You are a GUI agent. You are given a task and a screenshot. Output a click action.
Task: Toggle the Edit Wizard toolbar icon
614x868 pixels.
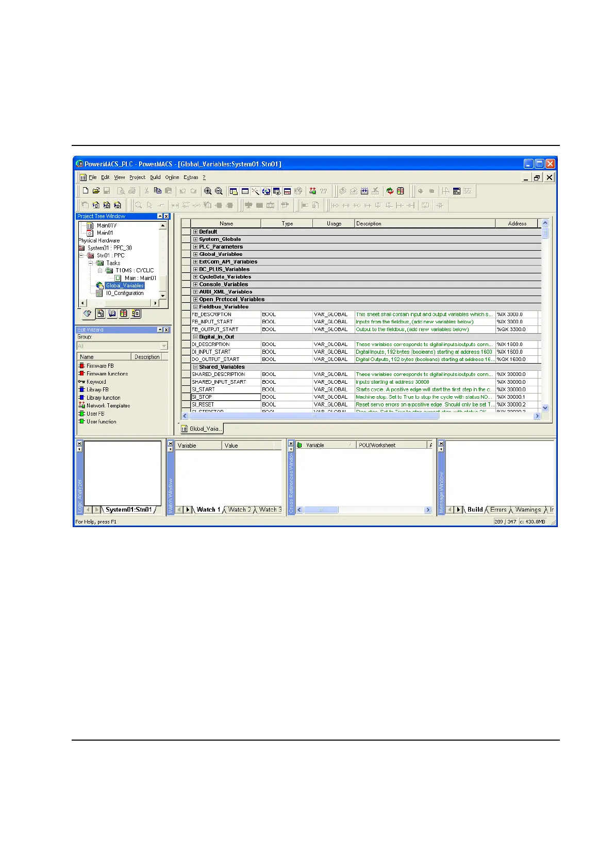click(x=255, y=191)
